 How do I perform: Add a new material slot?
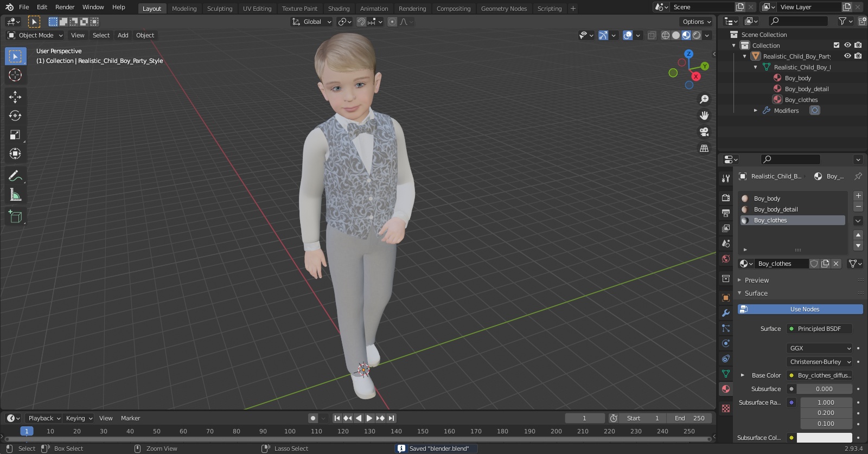click(858, 196)
